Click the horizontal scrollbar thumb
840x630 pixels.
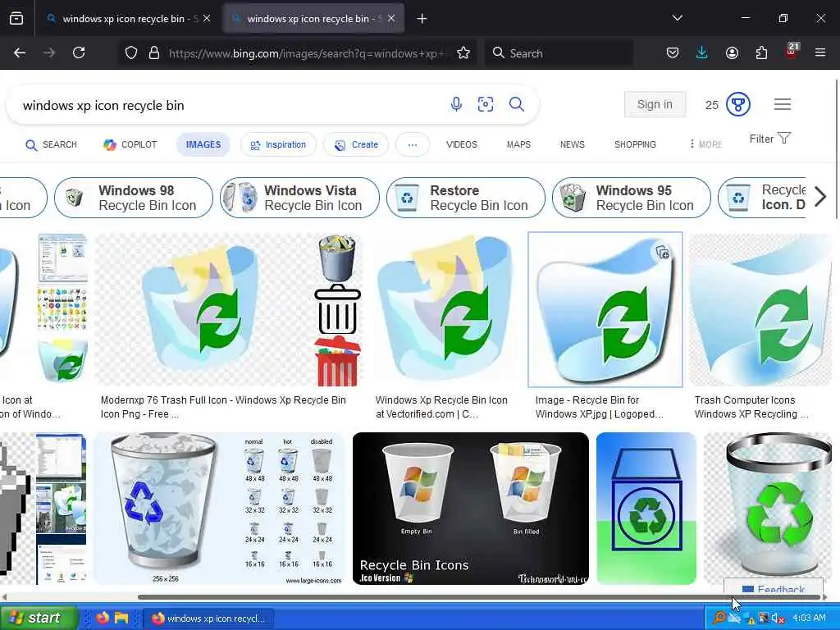click(479, 597)
